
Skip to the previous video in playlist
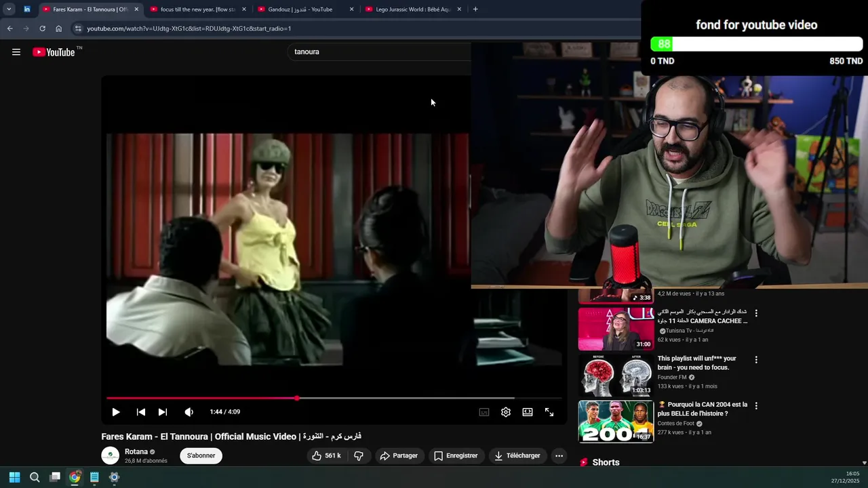(141, 412)
